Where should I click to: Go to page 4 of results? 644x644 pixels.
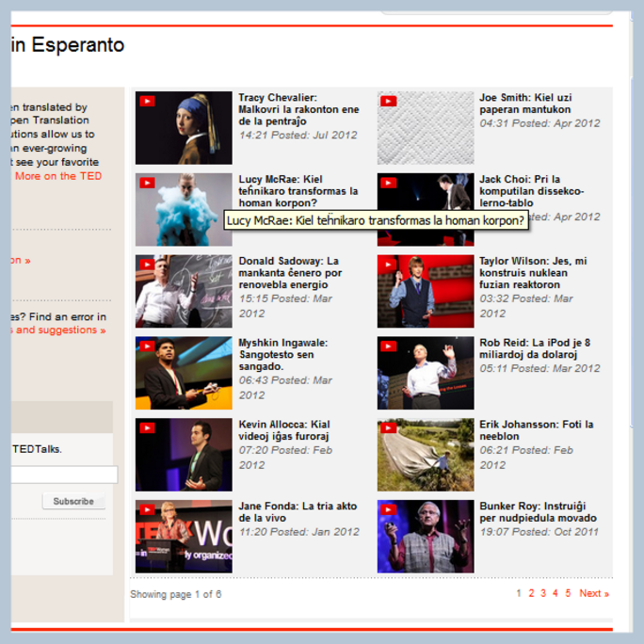[x=555, y=593]
